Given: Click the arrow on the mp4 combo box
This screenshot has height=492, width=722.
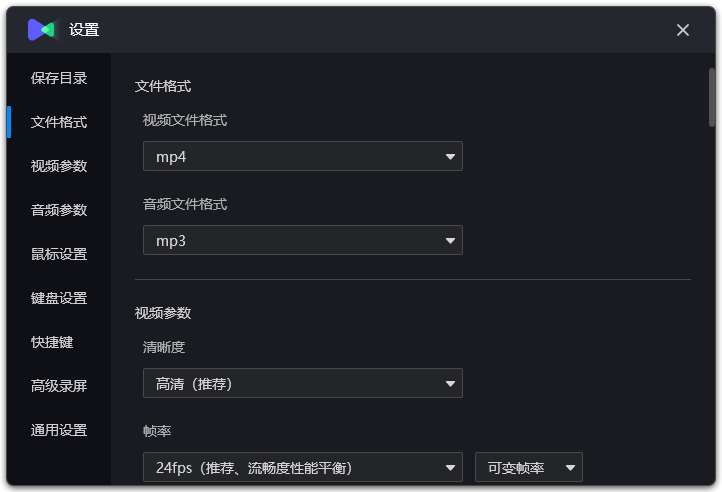Looking at the screenshot, I should (451, 157).
